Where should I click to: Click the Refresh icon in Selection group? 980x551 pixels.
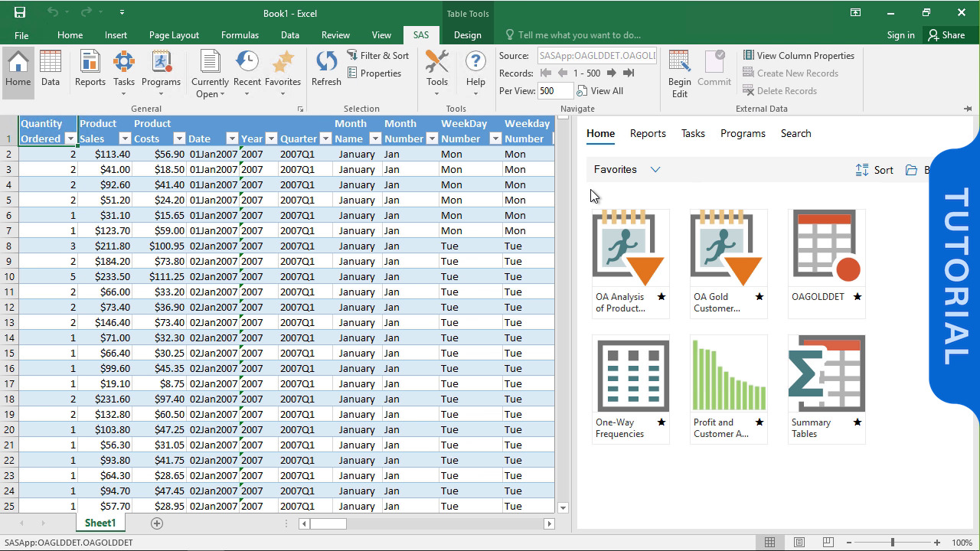pos(325,67)
